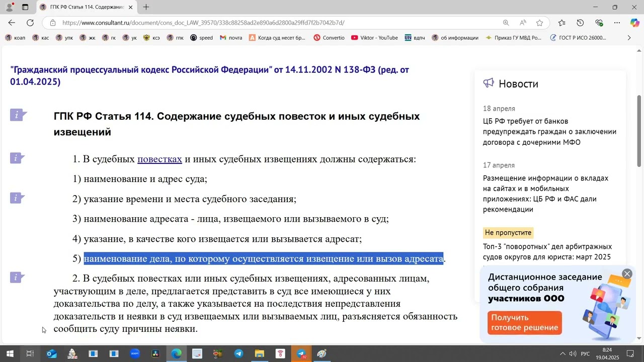Go back to the previous page
644x362 pixels.
[12, 23]
